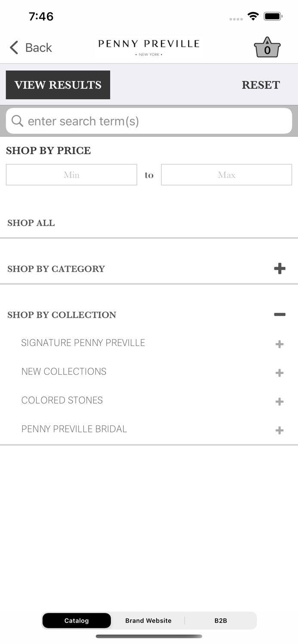
Task: Tap RESET to clear filters
Action: point(261,85)
